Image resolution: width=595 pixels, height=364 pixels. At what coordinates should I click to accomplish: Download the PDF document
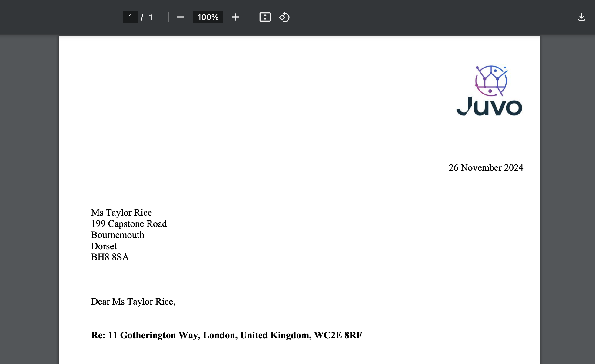coord(582,17)
